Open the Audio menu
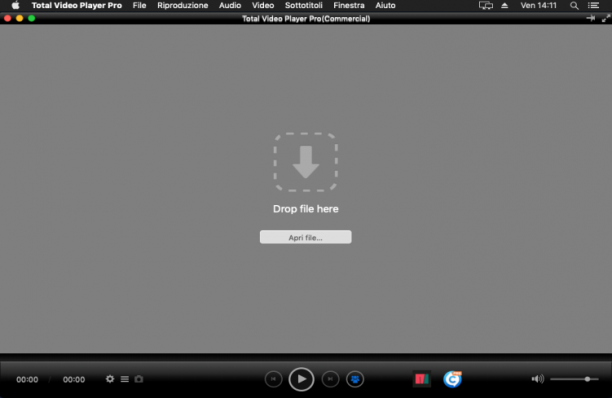612x398 pixels. click(x=230, y=5)
